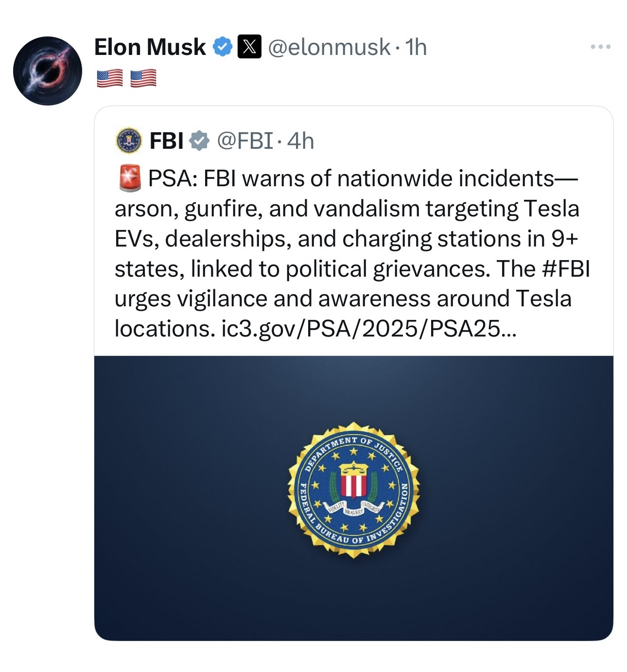Click the blue verified checkmark badge
The image size is (627, 672).
tap(223, 47)
